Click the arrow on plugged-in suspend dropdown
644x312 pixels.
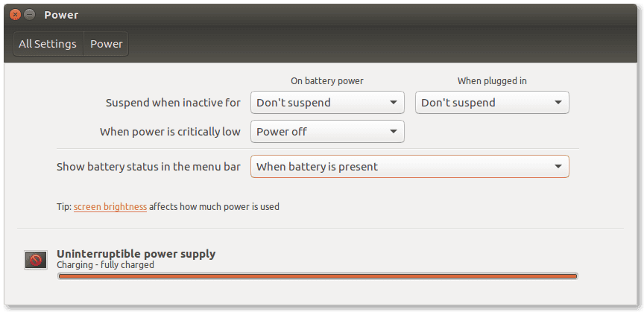click(558, 103)
